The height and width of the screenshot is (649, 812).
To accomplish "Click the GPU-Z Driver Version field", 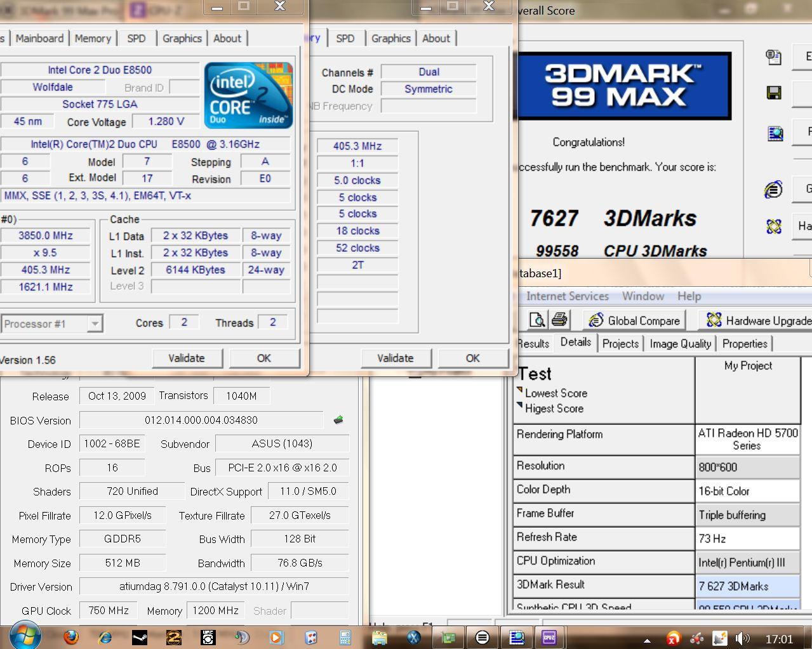I will click(x=214, y=586).
